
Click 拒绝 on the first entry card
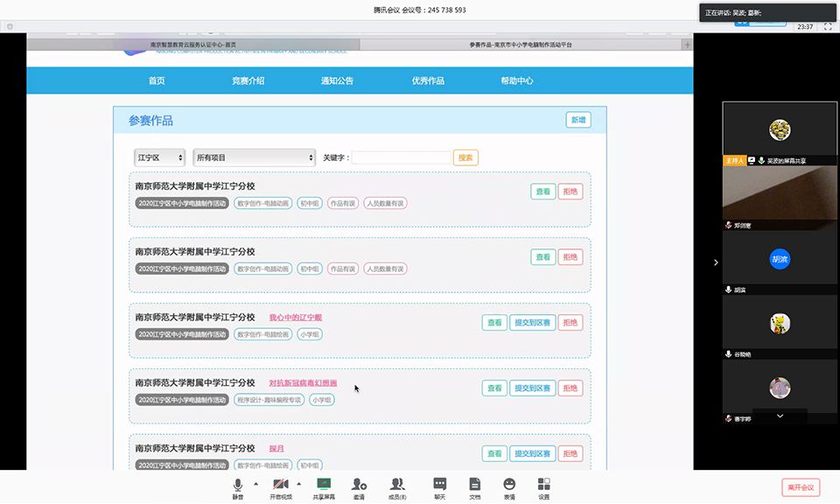click(570, 192)
